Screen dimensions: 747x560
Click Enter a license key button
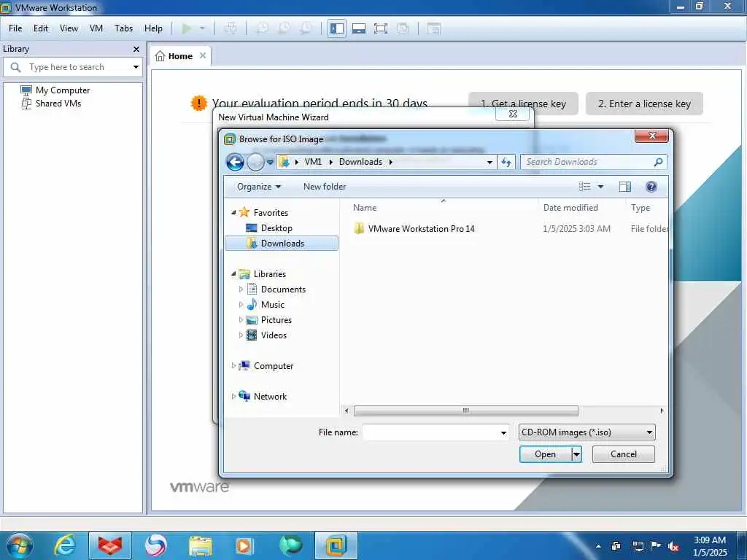[x=644, y=104]
